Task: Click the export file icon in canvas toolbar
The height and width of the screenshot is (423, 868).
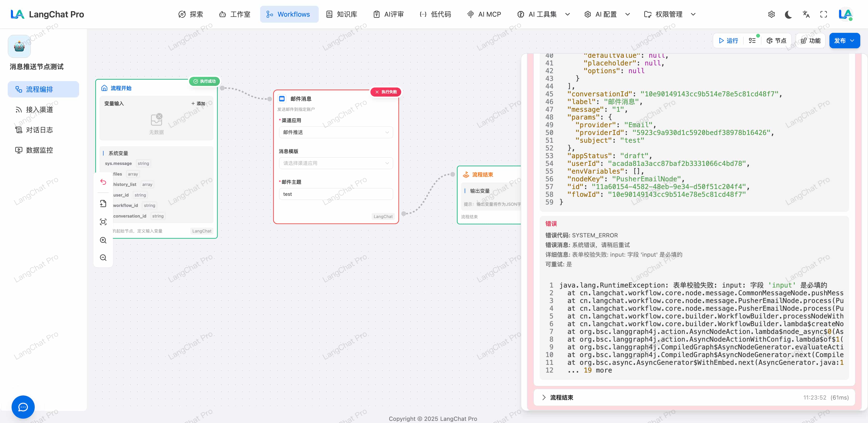Action: tap(103, 203)
